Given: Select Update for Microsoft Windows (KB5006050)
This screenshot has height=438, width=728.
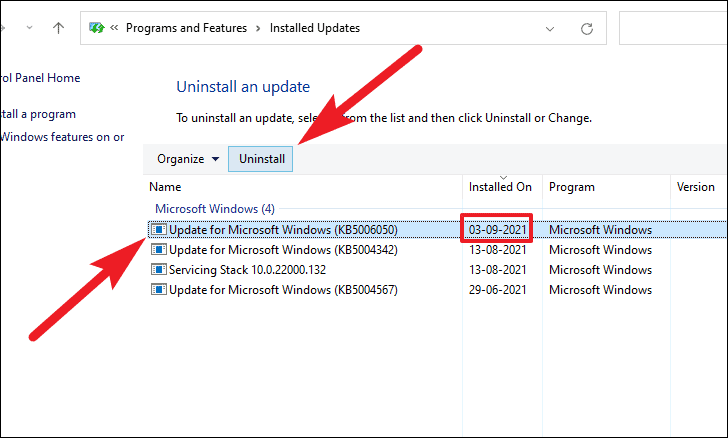Looking at the screenshot, I should (438, 229).
